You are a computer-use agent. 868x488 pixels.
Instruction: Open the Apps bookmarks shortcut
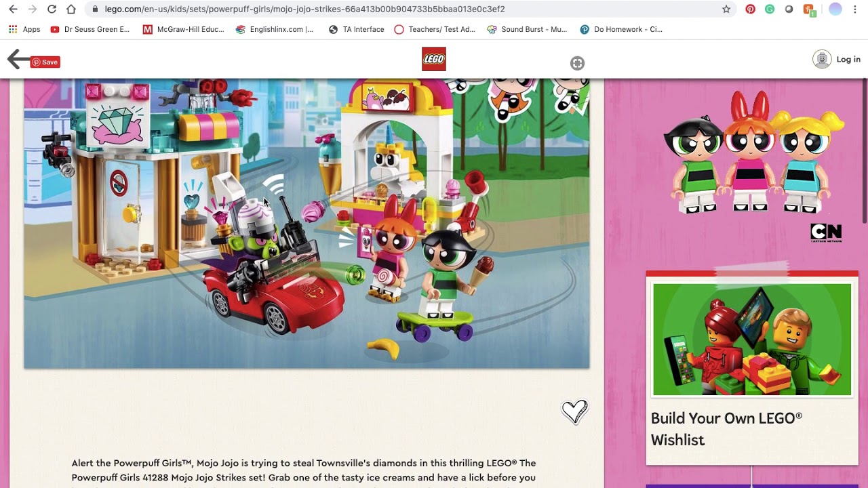click(24, 29)
